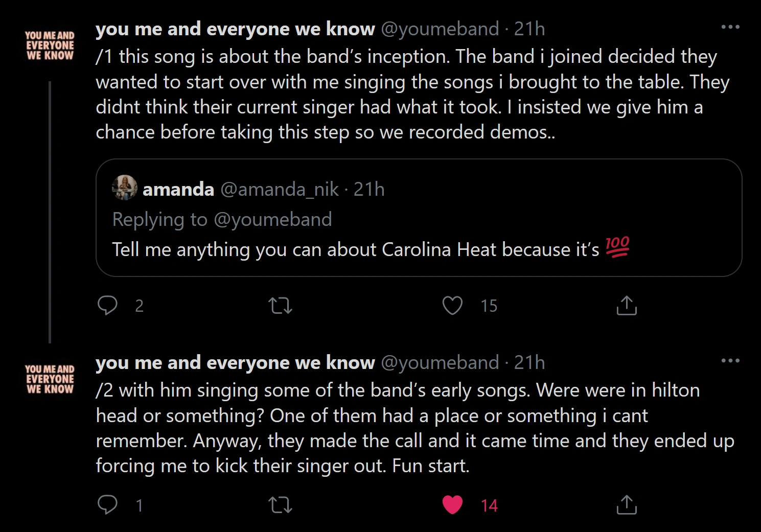The image size is (761, 532).
Task: Open amanda's profile picture in the quoted tweet
Action: [x=125, y=188]
